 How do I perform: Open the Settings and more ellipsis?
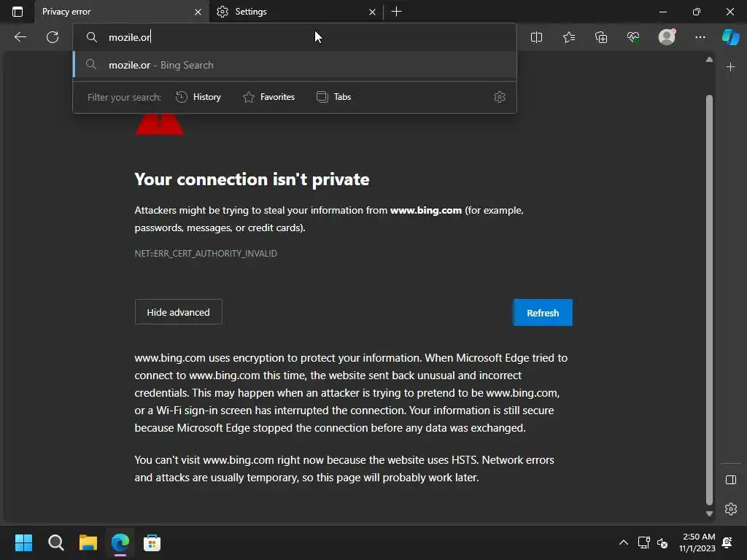(700, 37)
